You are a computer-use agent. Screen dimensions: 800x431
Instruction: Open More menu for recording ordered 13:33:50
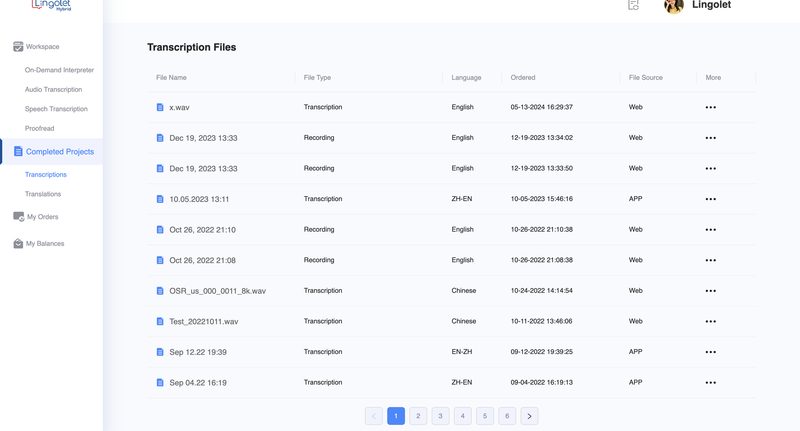click(711, 169)
